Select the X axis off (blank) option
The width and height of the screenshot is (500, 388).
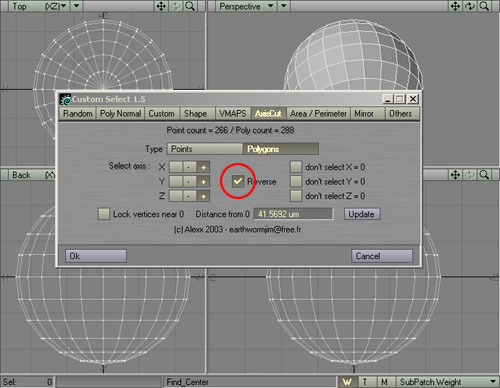click(176, 167)
